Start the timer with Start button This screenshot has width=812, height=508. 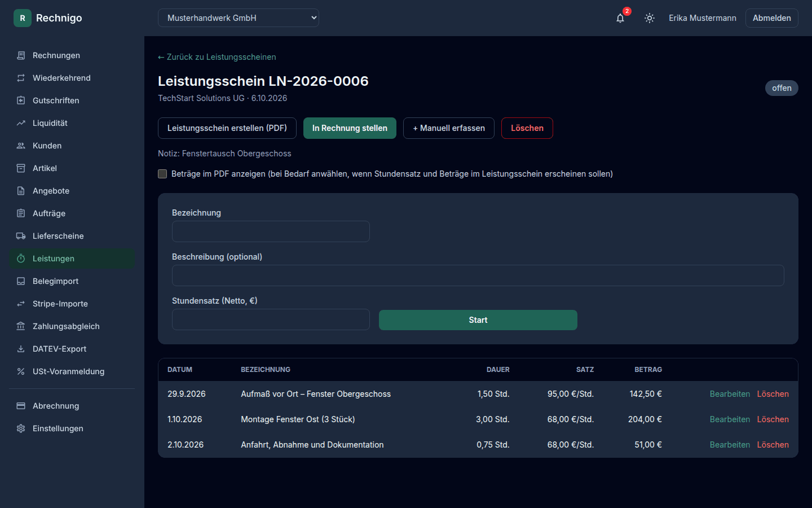(478, 320)
